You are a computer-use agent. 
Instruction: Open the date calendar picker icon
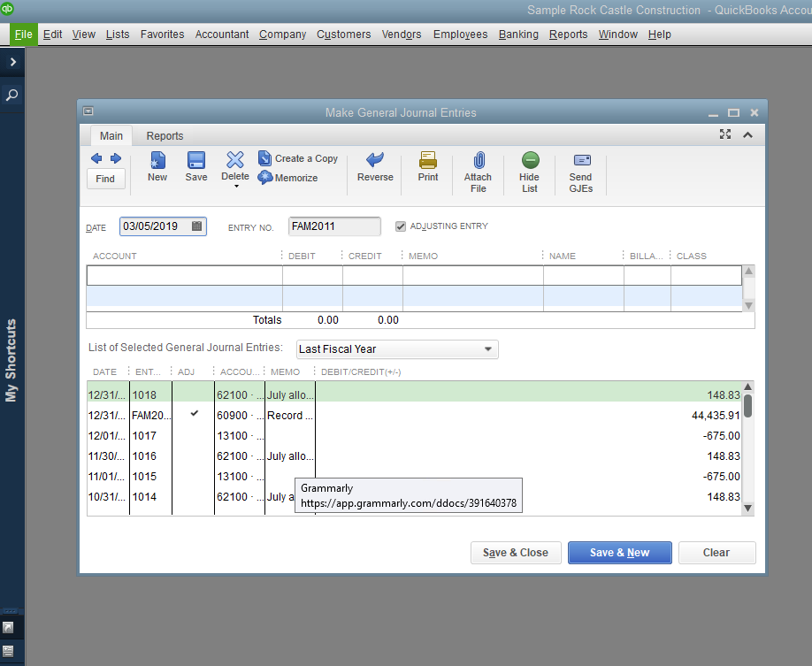point(197,226)
